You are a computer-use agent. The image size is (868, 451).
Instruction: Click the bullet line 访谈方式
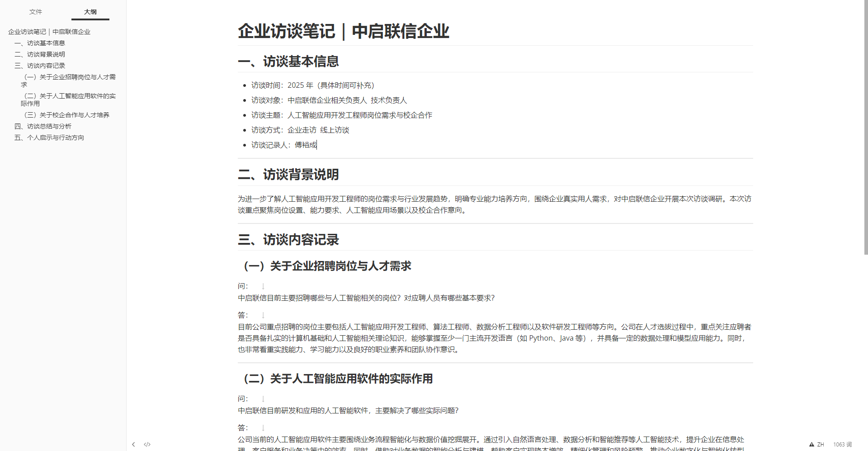coord(300,130)
